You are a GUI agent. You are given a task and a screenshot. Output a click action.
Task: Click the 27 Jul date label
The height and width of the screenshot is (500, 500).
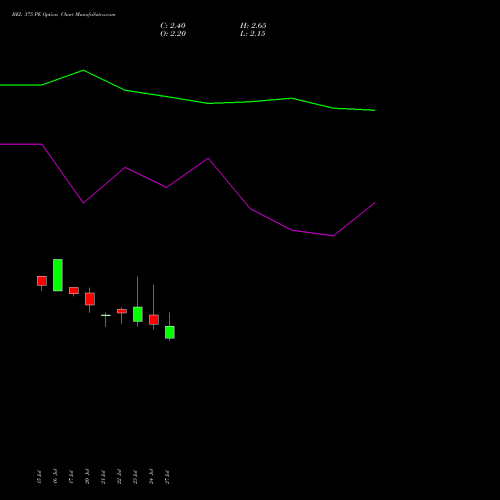coord(167,477)
